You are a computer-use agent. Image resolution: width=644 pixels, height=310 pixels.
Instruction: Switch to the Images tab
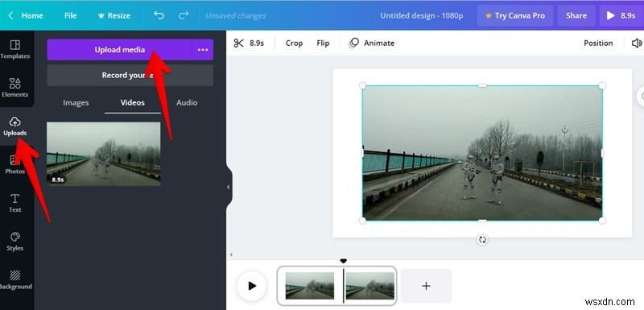tap(76, 102)
